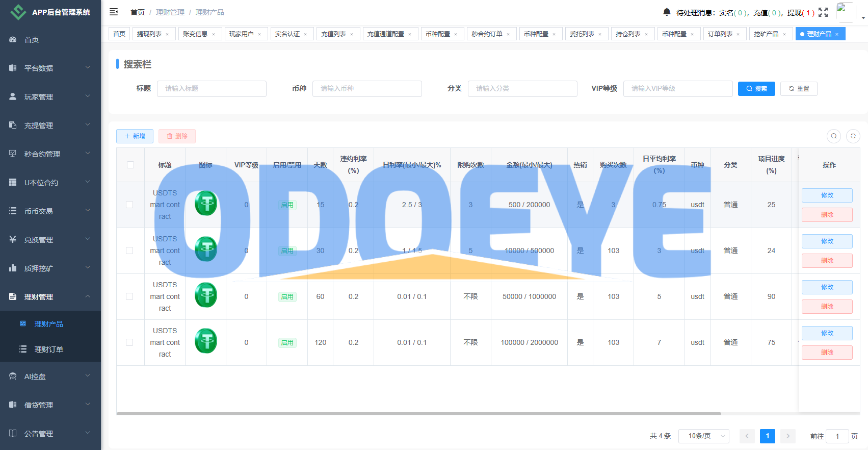Check the 15-day product row checkbox

129,205
